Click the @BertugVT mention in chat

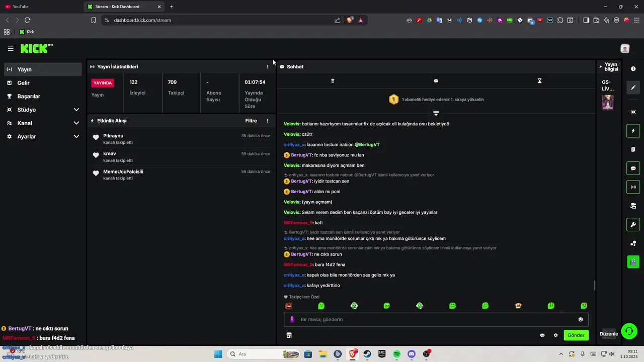pyautogui.click(x=367, y=145)
